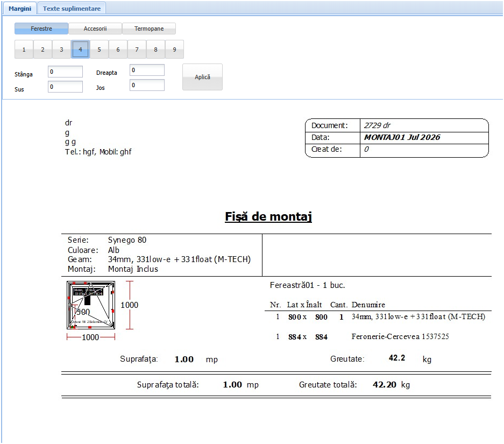Click the 'Synego 80' series value
Image resolution: width=504 pixels, height=444 pixels.
(127, 240)
